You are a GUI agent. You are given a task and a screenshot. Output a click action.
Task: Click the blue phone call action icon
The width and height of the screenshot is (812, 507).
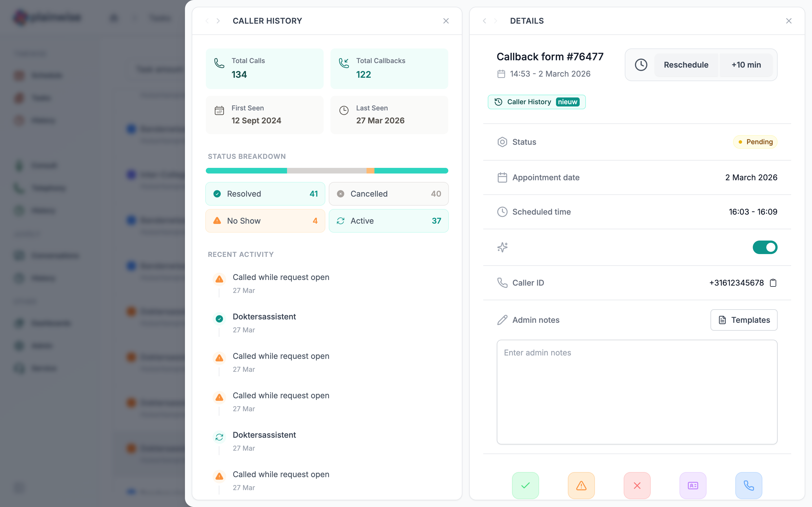749,485
